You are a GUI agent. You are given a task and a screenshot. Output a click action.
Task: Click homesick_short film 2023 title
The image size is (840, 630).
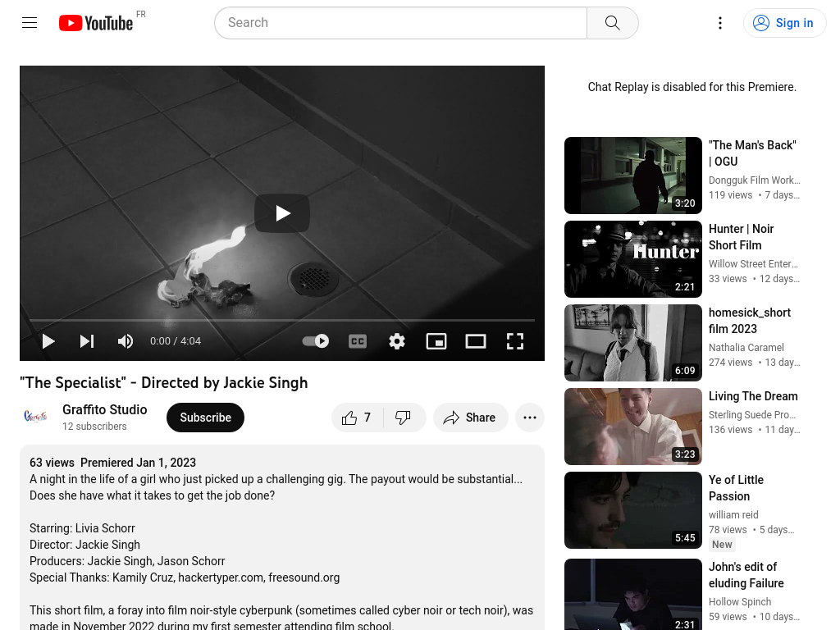(x=750, y=321)
